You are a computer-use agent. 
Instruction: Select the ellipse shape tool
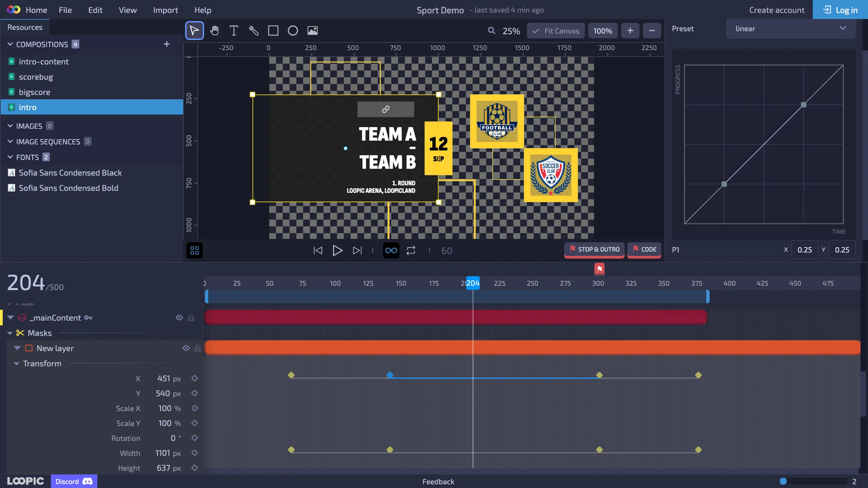(292, 30)
